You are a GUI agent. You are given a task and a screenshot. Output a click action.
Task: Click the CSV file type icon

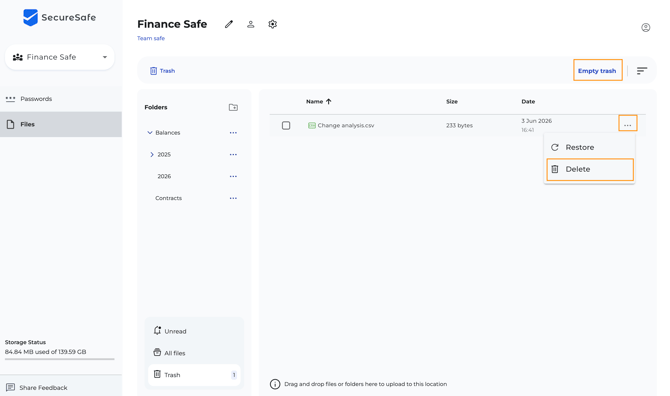(311, 126)
